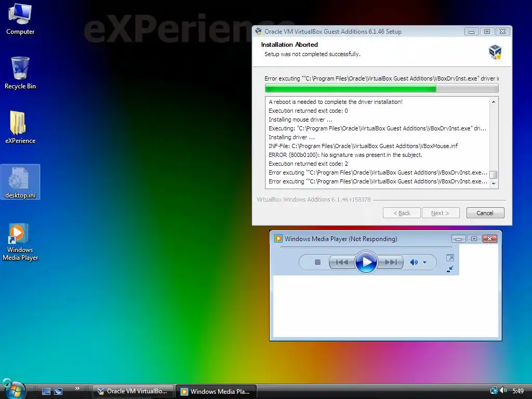Click the full screen view icon in Media Player
The image size is (532, 399).
tap(450, 258)
